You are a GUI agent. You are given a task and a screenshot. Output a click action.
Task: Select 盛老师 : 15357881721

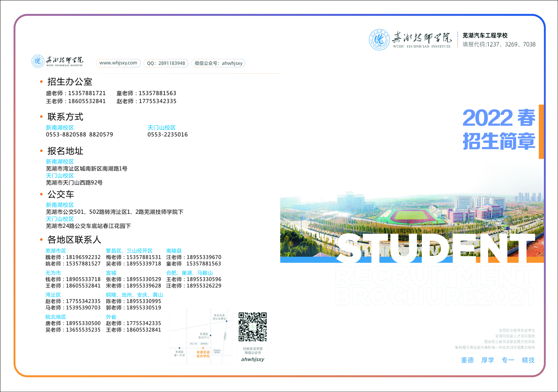click(76, 93)
